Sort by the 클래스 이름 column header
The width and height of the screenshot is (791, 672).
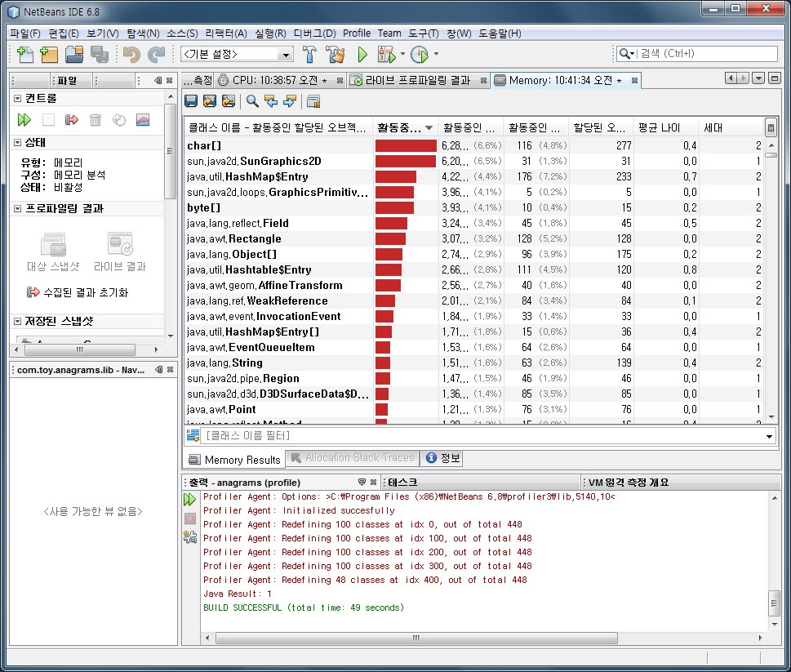click(278, 128)
